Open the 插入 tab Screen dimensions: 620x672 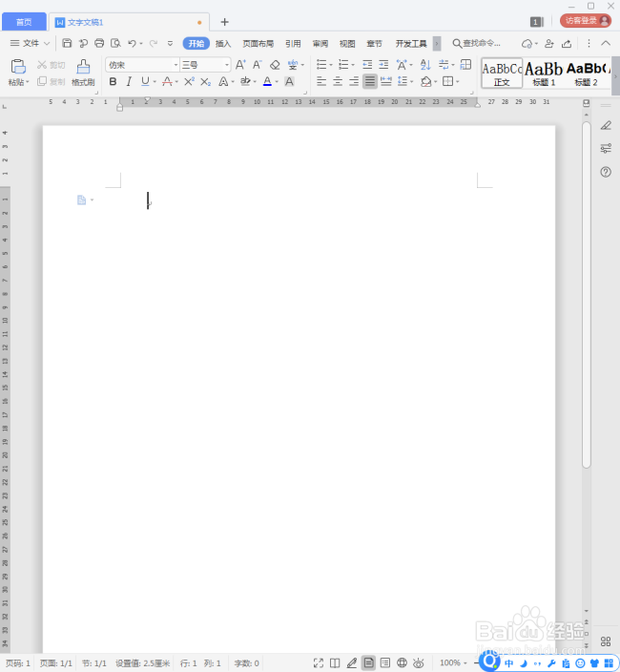pos(223,44)
